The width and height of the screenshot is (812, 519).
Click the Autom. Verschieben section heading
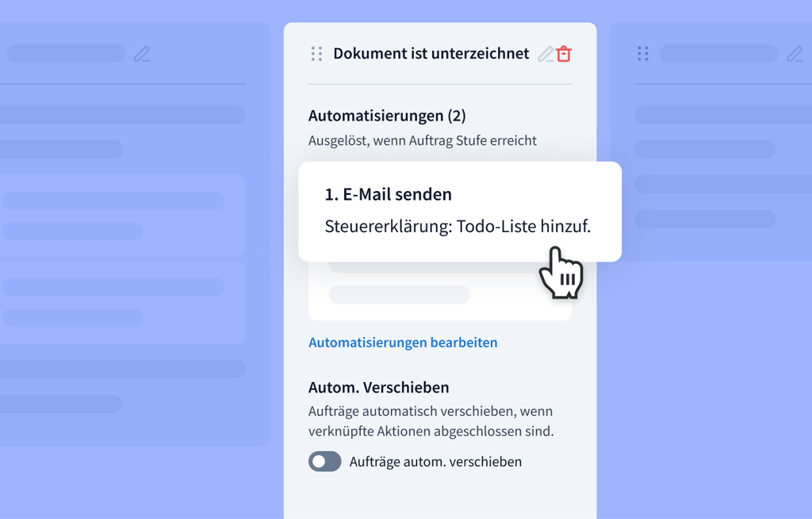(x=378, y=387)
